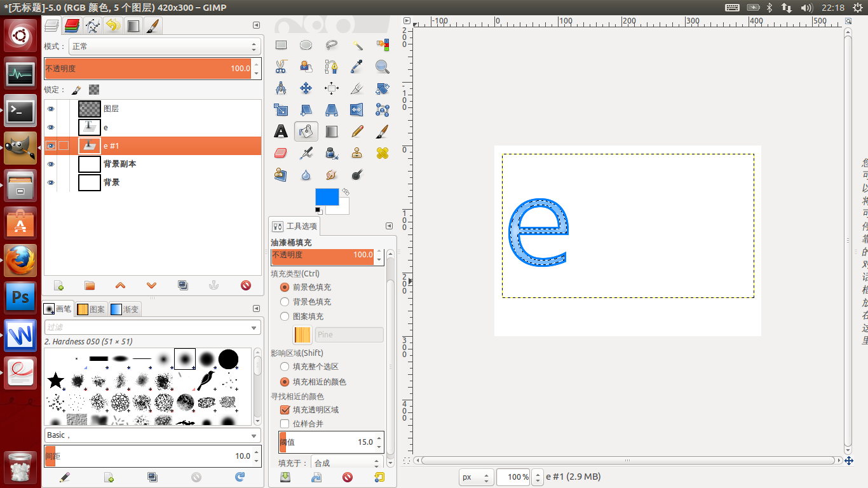This screenshot has height=488, width=868.
Task: Select 填充整个选区 radio option
Action: point(285,367)
